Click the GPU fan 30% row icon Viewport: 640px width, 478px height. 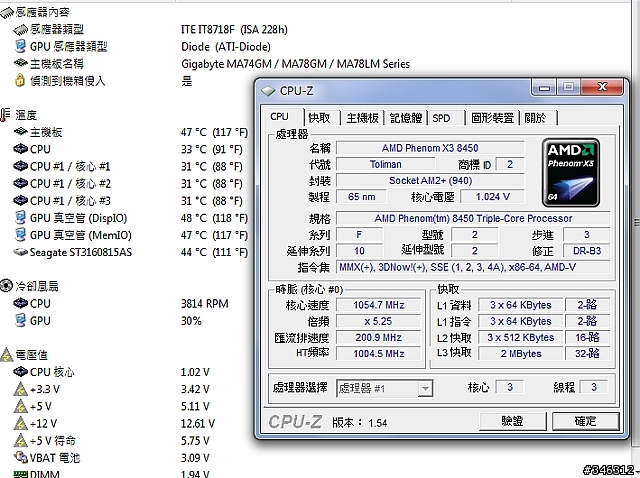20,320
